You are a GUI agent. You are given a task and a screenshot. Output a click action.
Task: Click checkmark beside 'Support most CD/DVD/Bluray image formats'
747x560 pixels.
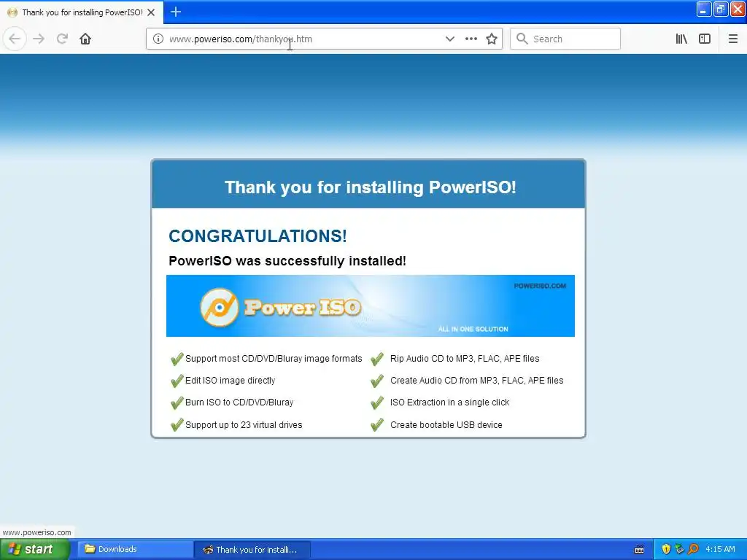coord(177,359)
